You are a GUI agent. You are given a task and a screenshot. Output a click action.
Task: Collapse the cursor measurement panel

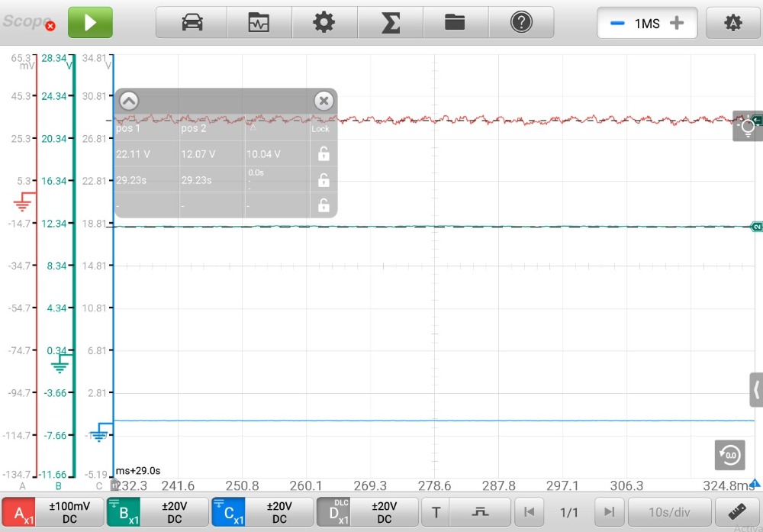coord(128,101)
